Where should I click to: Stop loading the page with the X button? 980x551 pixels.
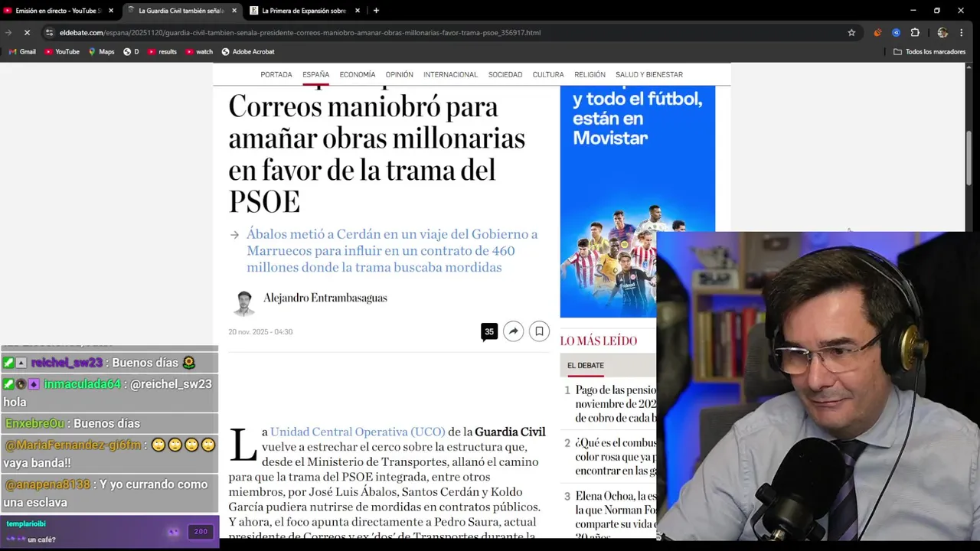pos(27,33)
